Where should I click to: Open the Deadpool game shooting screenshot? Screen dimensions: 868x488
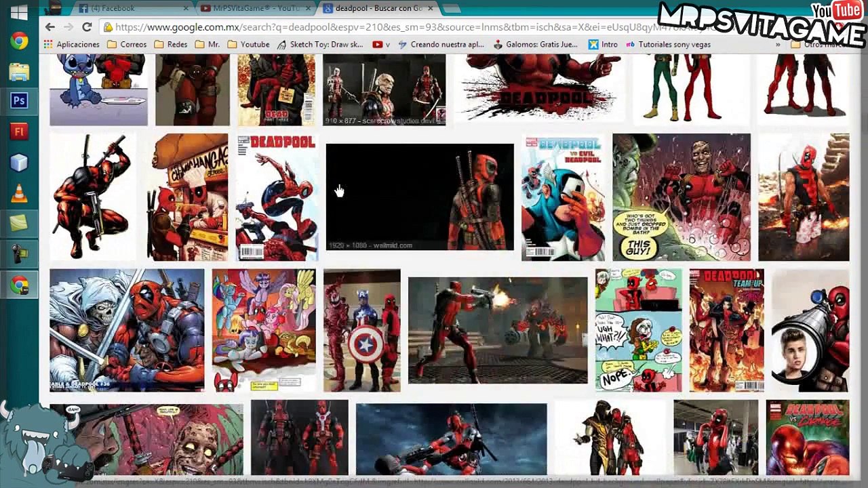click(498, 330)
